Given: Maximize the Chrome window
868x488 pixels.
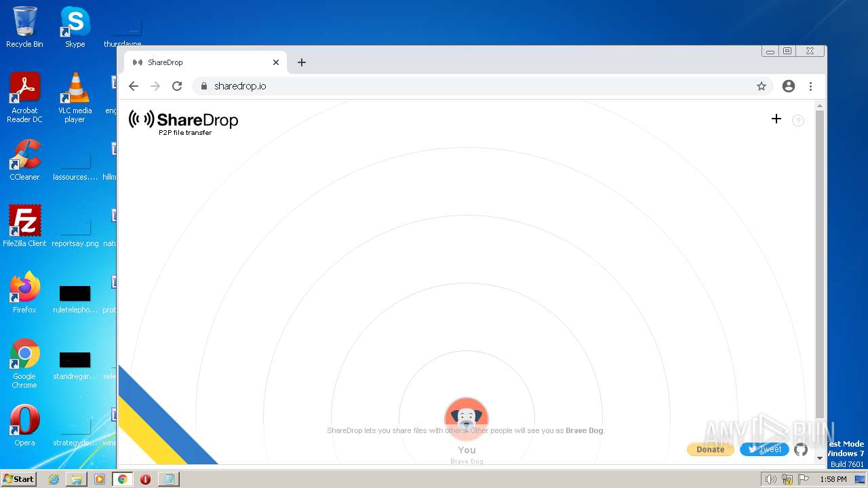Looking at the screenshot, I should (787, 51).
